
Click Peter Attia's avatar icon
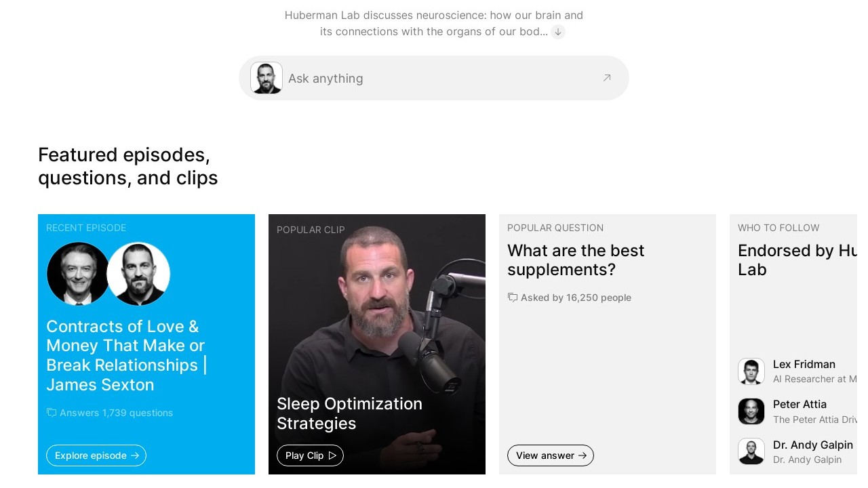click(x=751, y=411)
